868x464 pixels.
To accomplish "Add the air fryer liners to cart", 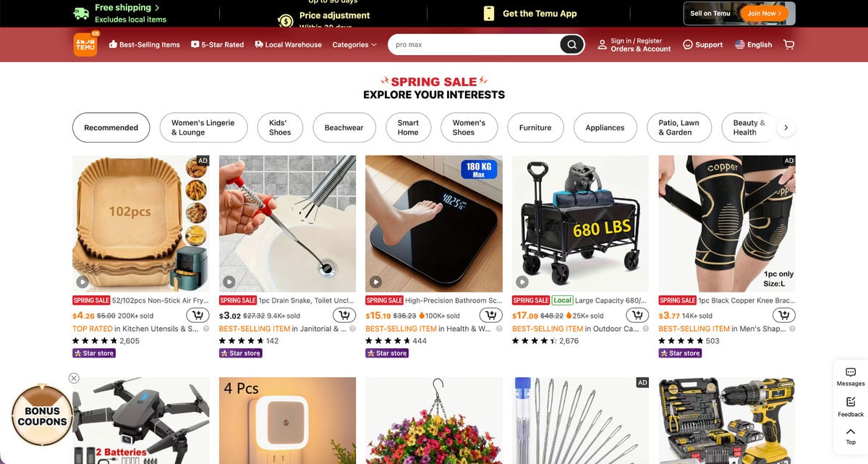I will [197, 316].
